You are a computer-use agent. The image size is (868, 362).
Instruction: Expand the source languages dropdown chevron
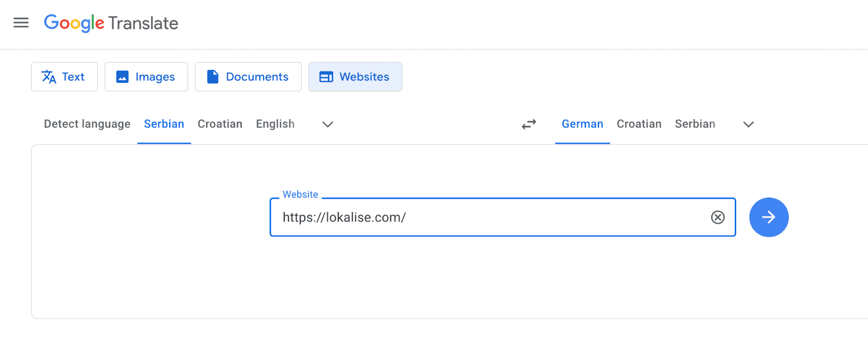328,124
